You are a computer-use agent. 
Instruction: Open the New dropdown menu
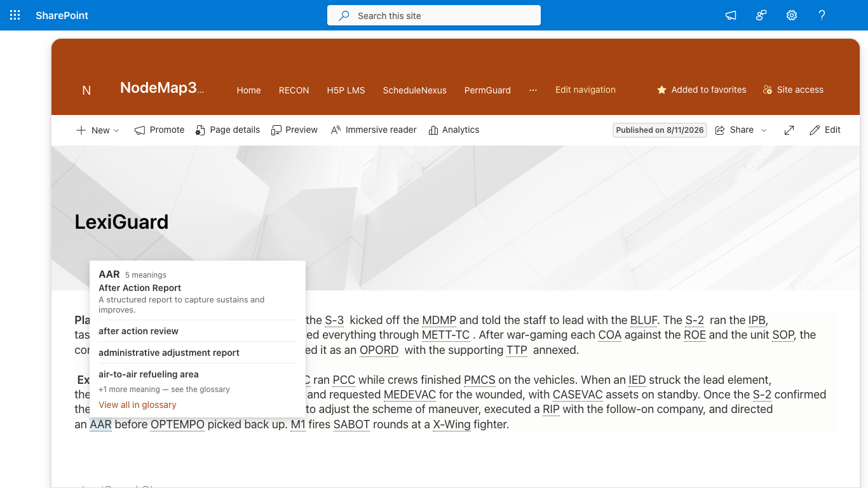(x=97, y=130)
